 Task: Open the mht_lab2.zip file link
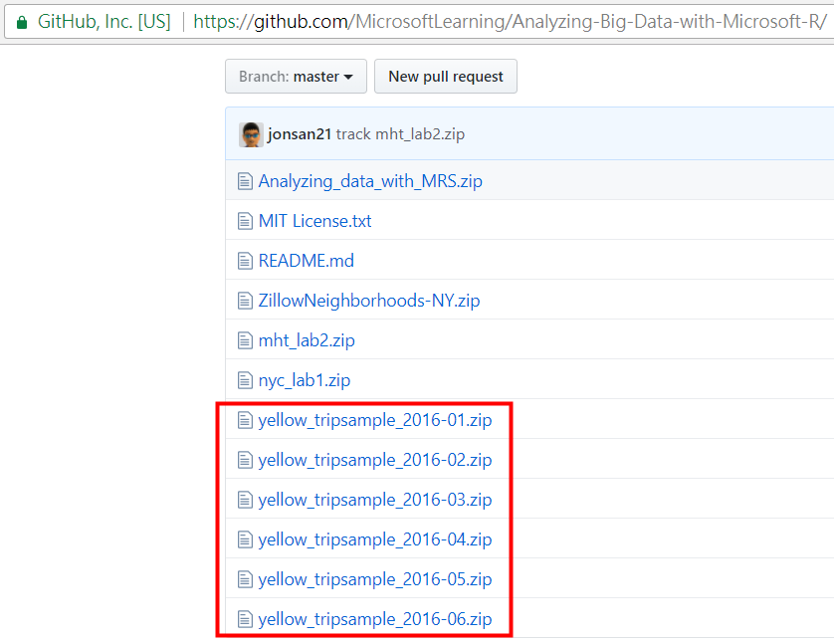click(307, 340)
